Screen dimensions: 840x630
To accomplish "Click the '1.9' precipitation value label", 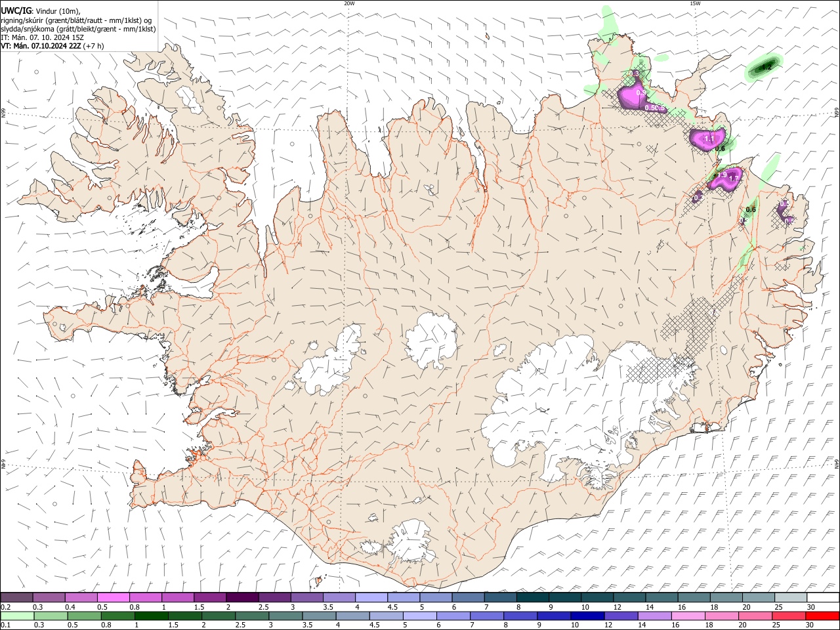I will 721,175.
